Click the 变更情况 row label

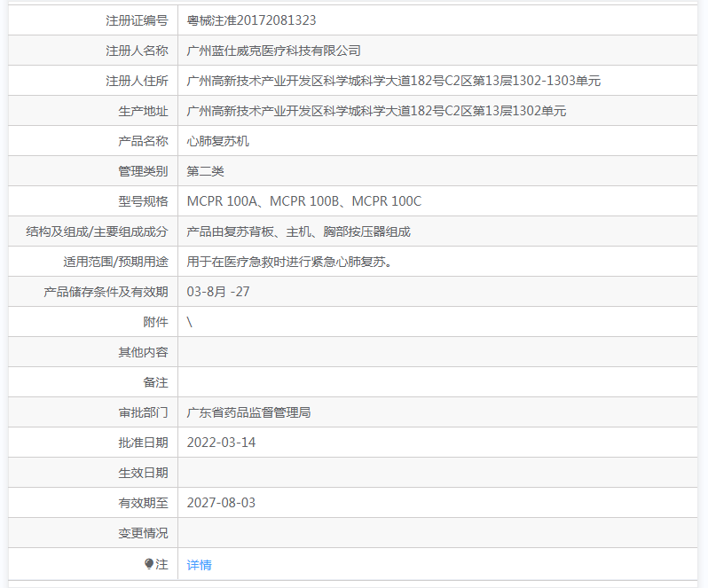[143, 533]
